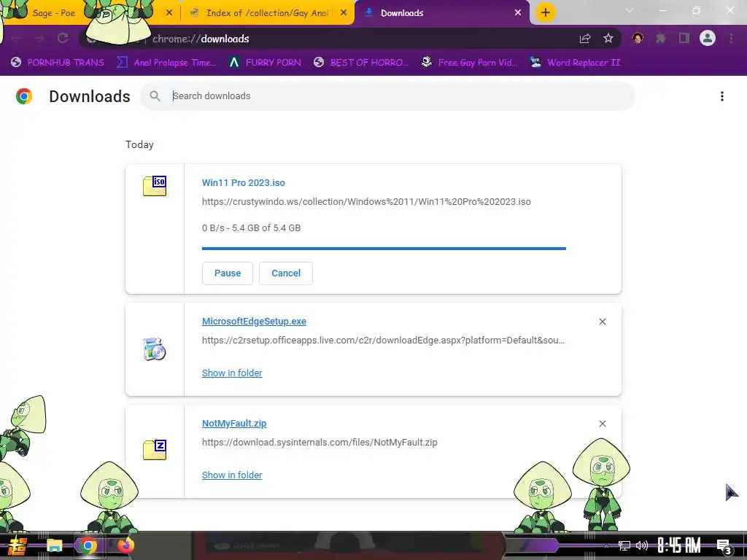The width and height of the screenshot is (747, 560).
Task: Open the Extensions puzzle icon
Action: [x=661, y=38]
